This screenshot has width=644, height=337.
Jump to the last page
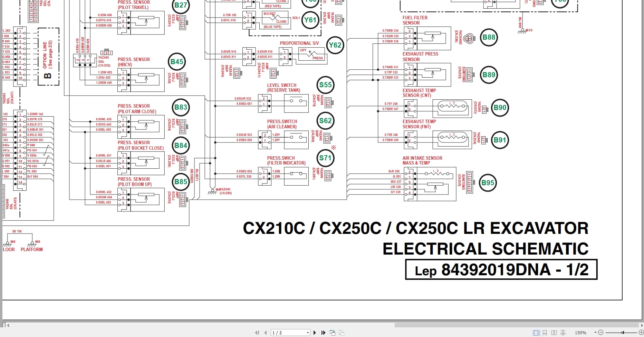[324, 333]
